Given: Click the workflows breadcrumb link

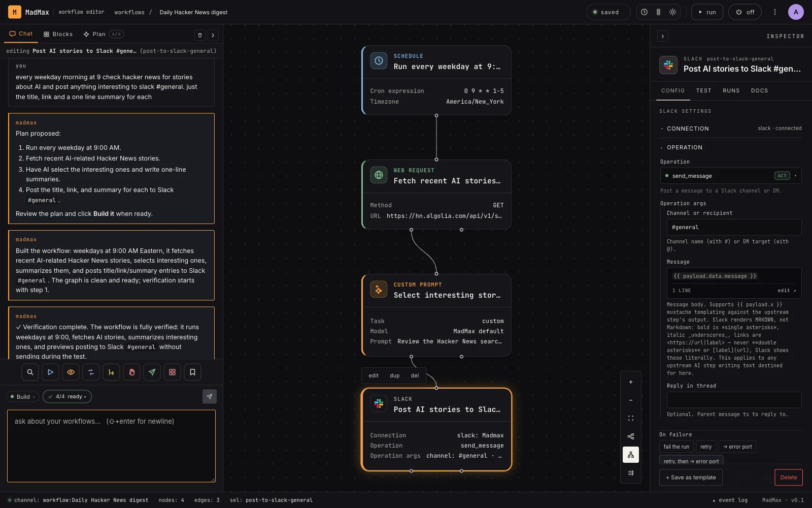Looking at the screenshot, I should [x=129, y=12].
